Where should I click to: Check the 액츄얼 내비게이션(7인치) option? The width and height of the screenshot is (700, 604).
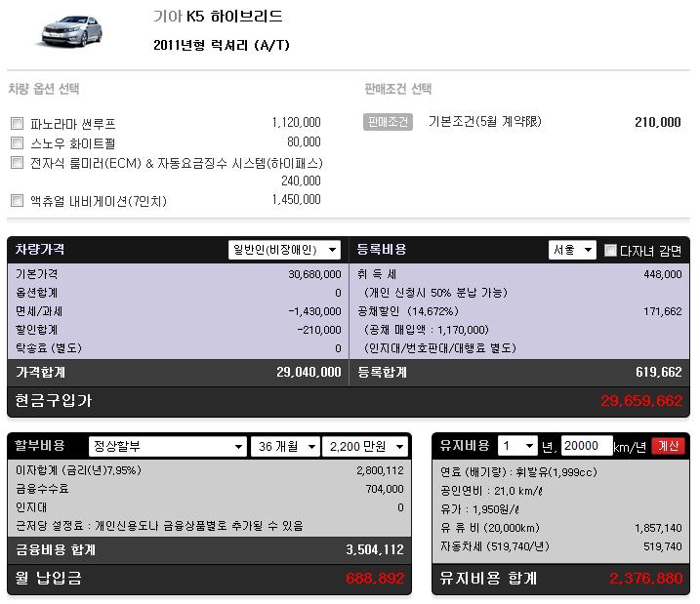click(17, 200)
